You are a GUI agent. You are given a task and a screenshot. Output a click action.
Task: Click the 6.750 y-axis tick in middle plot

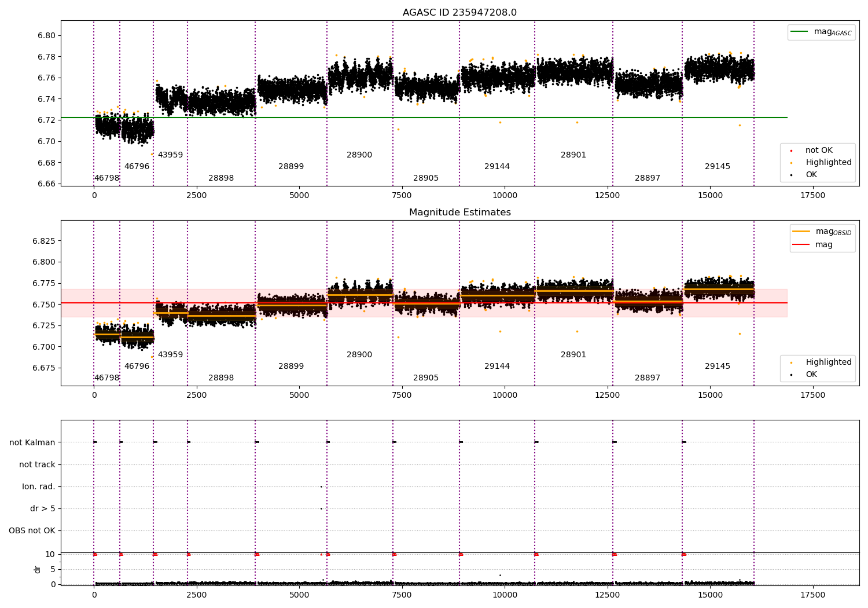point(44,305)
